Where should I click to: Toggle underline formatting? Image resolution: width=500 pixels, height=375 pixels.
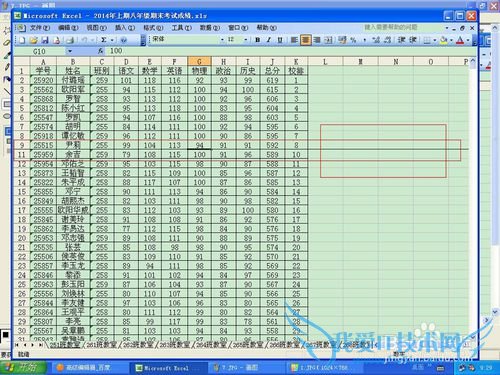280,40
